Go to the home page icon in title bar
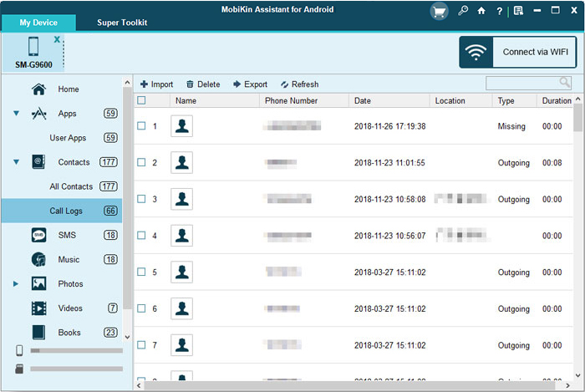585x392 pixels. click(x=481, y=11)
